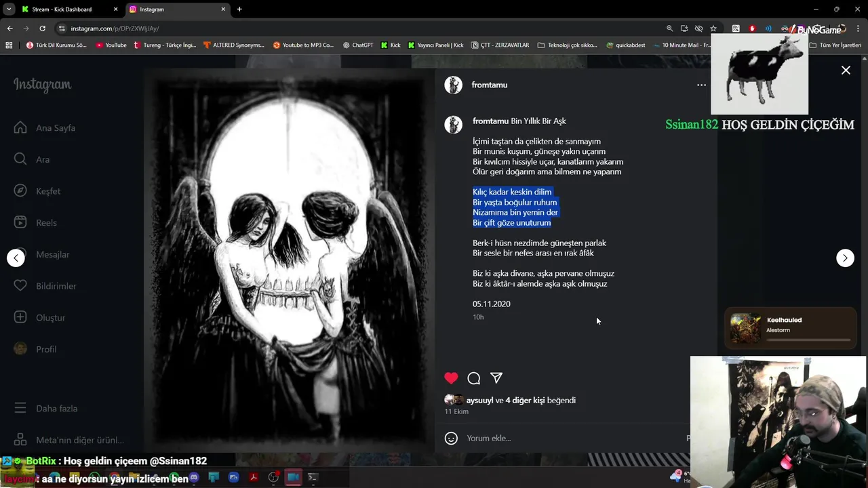Open fromtamu profile from post header
Image resolution: width=868 pixels, height=488 pixels.
pyautogui.click(x=490, y=85)
